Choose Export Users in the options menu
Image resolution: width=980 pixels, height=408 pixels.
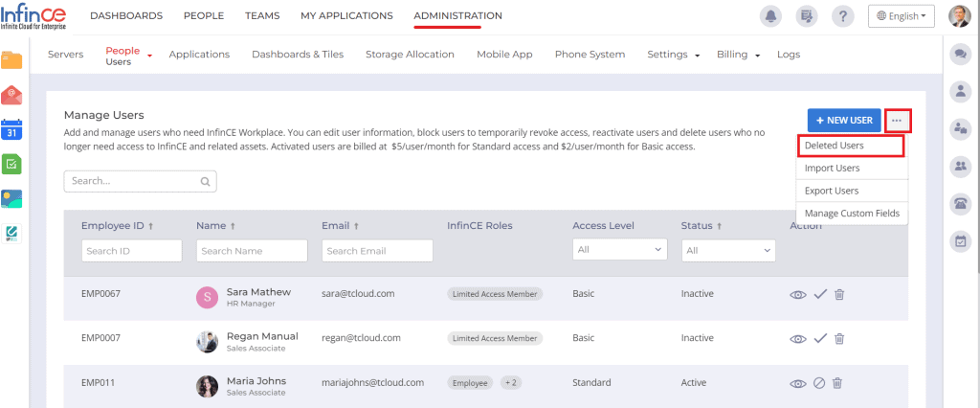832,191
